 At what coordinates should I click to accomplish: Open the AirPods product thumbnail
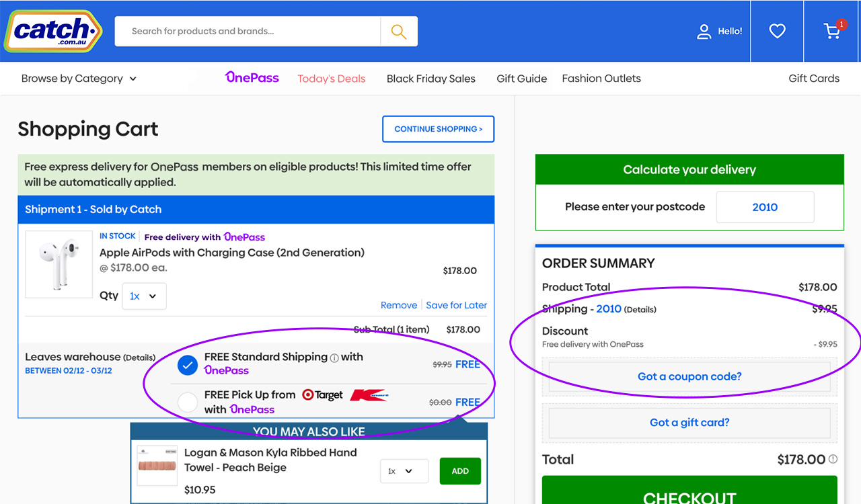[x=59, y=264]
